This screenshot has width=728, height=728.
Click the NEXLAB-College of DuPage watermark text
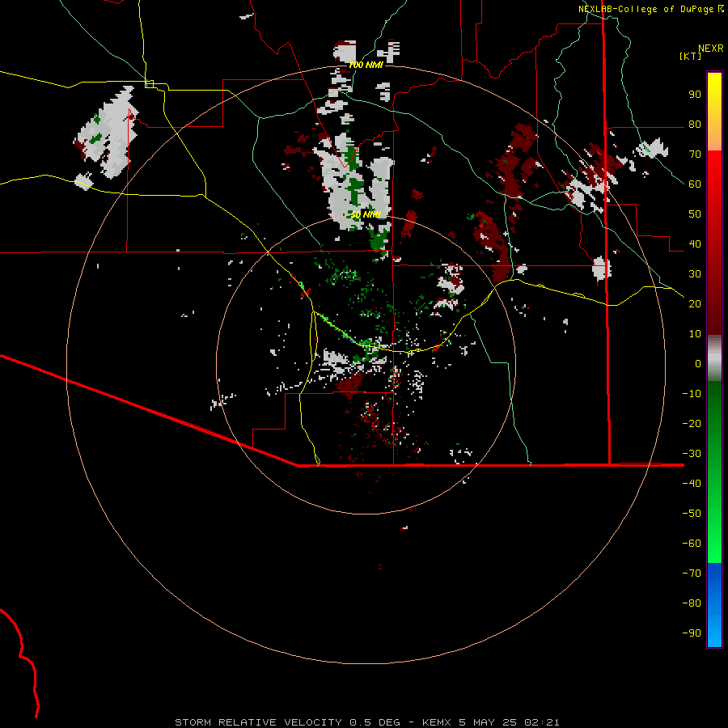pyautogui.click(x=651, y=9)
